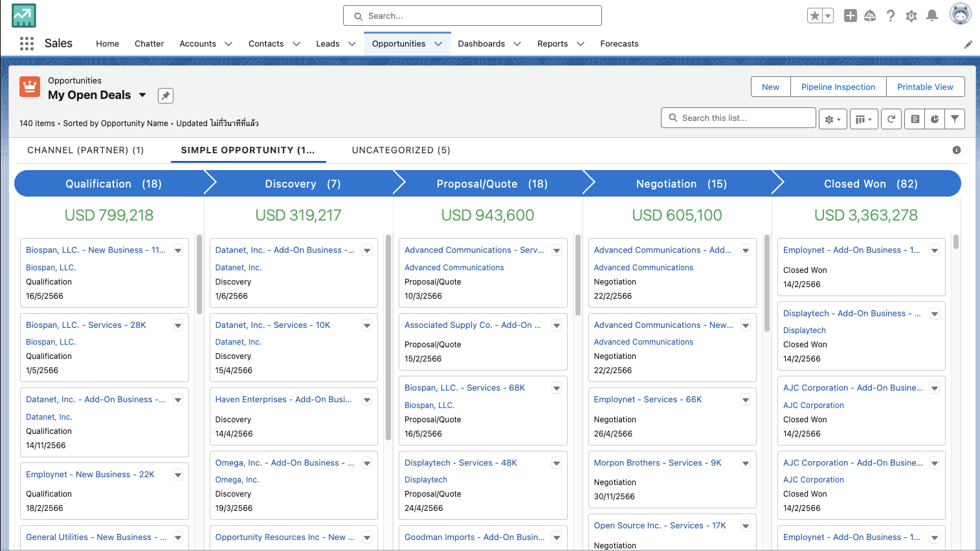Viewport: 980px width, 551px height.
Task: Open the Forecasts tab
Action: (x=619, y=44)
